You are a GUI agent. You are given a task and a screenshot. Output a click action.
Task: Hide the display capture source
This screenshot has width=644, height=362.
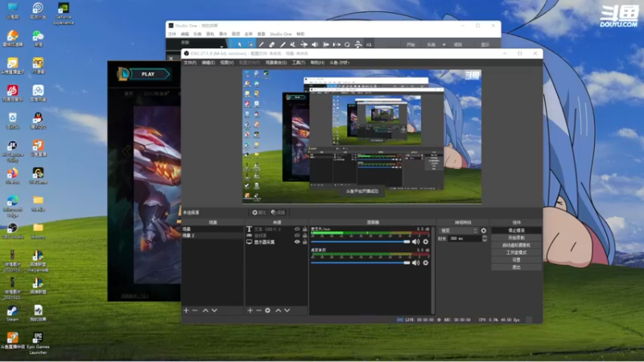(x=297, y=242)
